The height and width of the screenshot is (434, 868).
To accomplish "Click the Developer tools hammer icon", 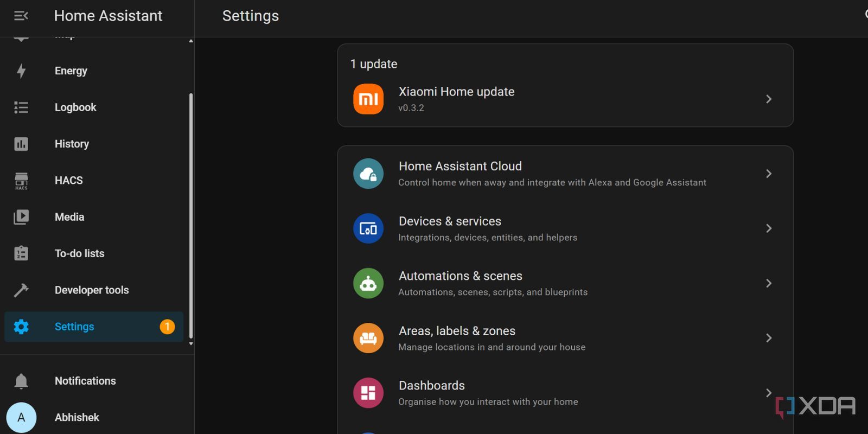I will [21, 290].
